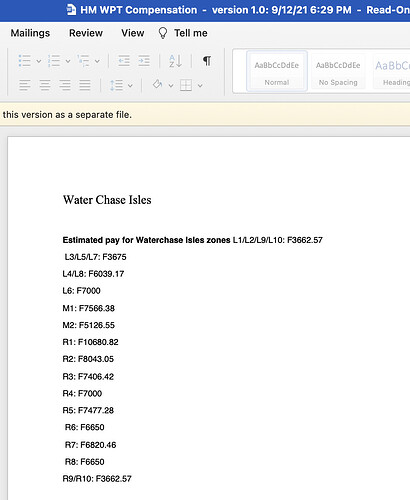Click the Decrease Indent icon
Image resolution: width=410 pixels, height=500 pixels.
[x=124, y=61]
